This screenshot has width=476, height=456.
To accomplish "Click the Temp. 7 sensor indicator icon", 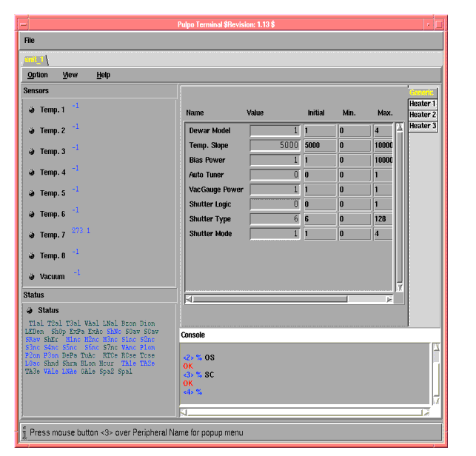I will click(32, 235).
